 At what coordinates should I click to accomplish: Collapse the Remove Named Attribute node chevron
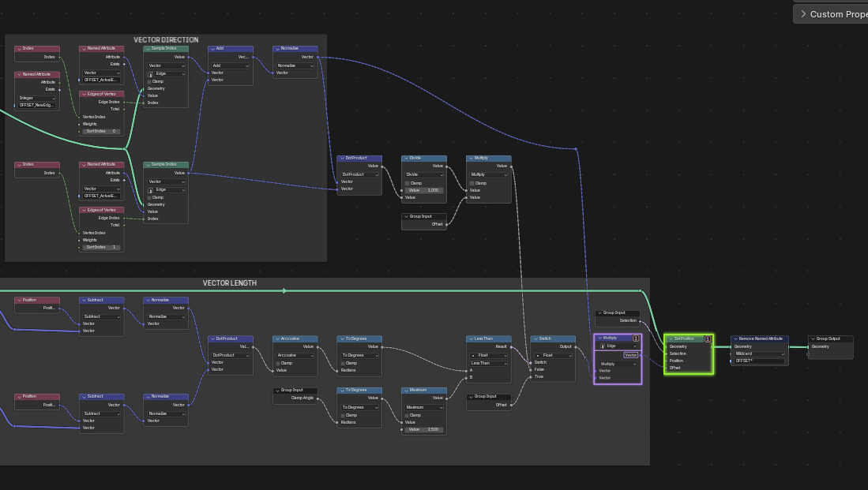(735, 339)
